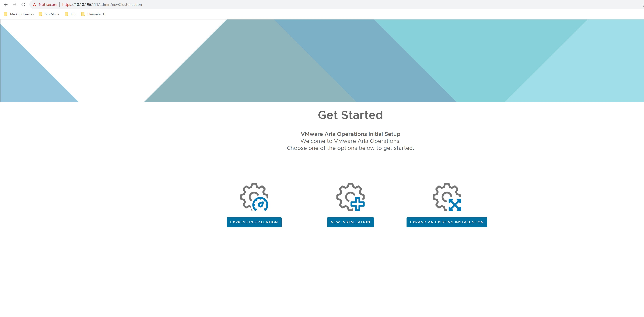Click the Welcome to VMware Aria Operations line
This screenshot has height=317, width=644.
[350, 141]
